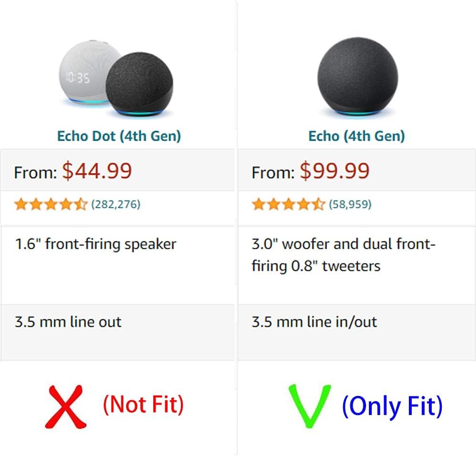Click the Echo 4th Gen star rating
Screen dimensions: 476x456
(288, 204)
